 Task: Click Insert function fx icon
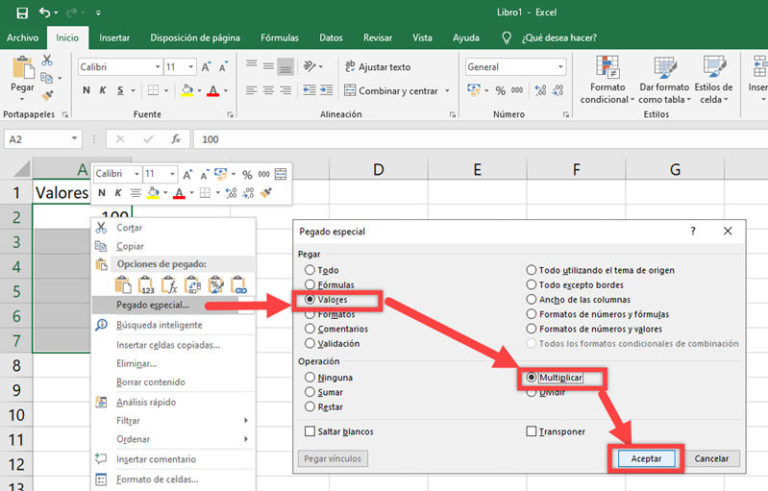pos(176,139)
